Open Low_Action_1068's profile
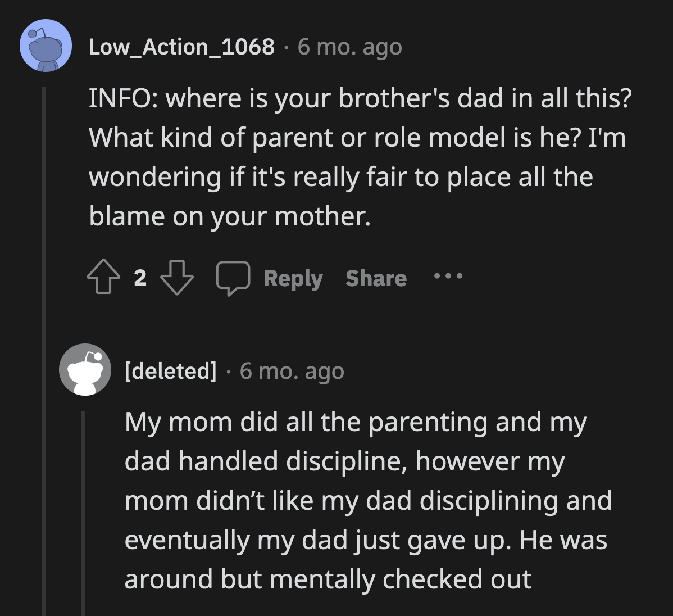The height and width of the screenshot is (616, 673). [x=181, y=46]
